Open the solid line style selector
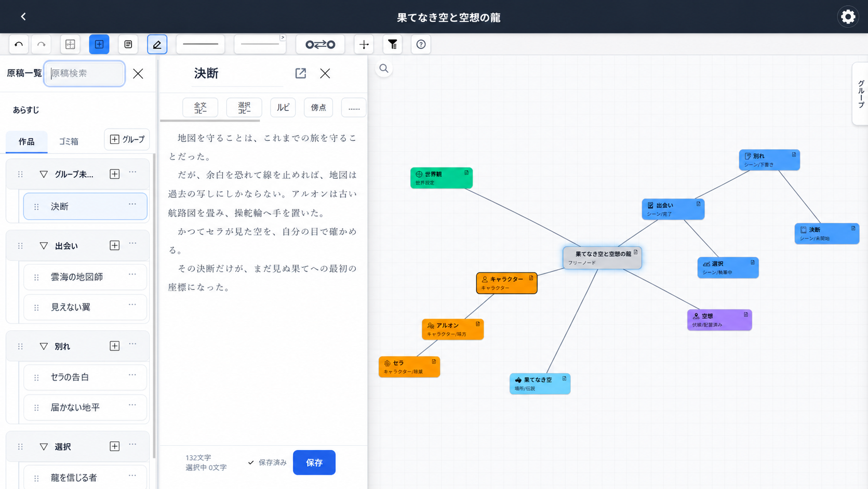Screen dimensions: 868x489 [201, 45]
